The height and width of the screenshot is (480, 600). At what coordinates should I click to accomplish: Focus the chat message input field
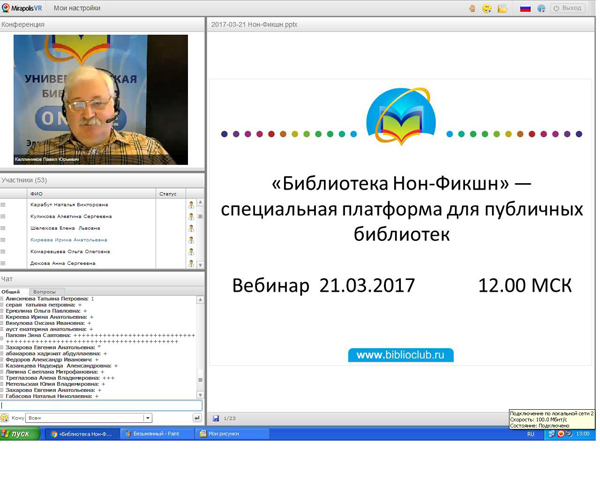(101, 405)
